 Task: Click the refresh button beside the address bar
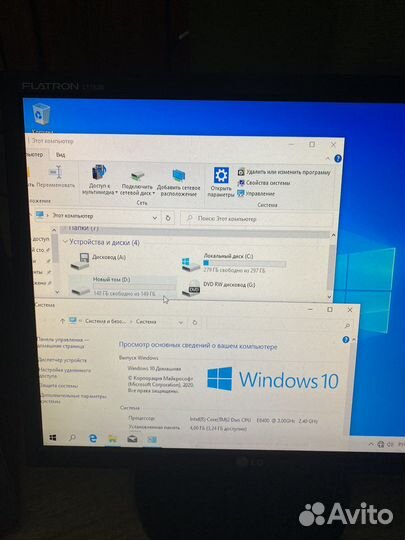click(x=168, y=218)
